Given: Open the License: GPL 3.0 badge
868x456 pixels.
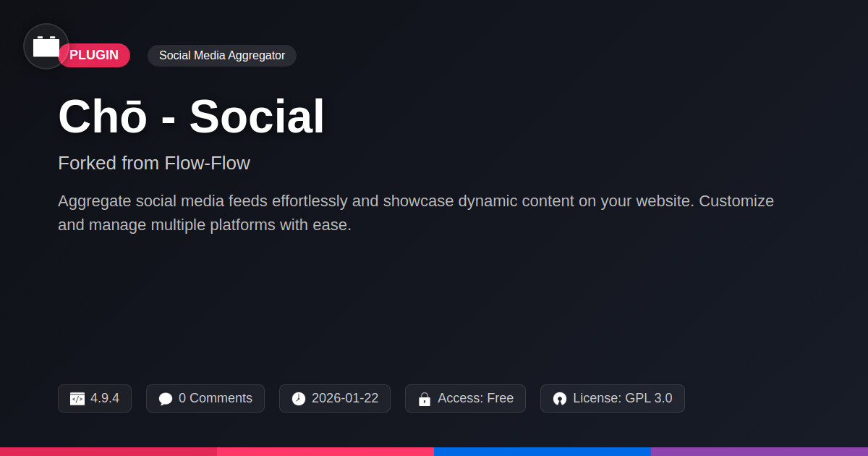Looking at the screenshot, I should (x=613, y=398).
